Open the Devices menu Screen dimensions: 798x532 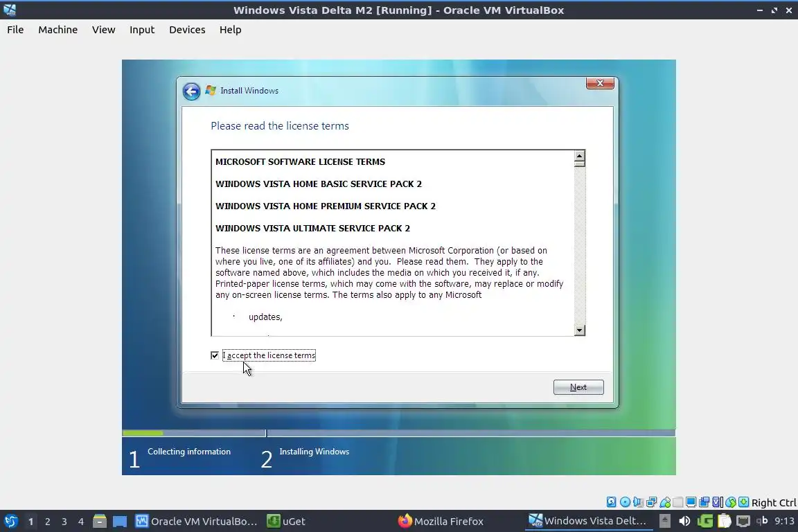187,30
